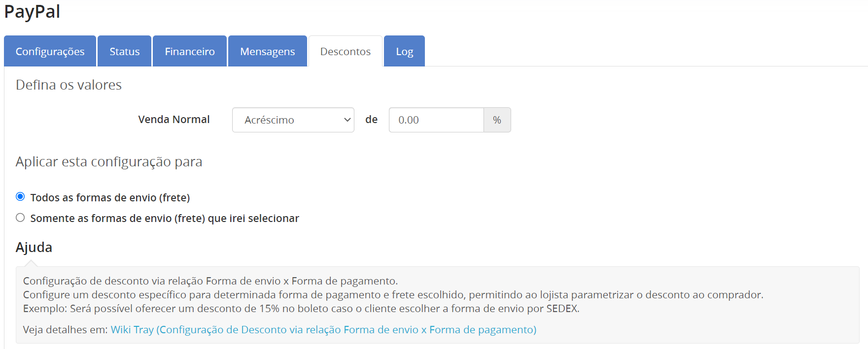
Task: Open the Wiki Tray discount configuration link
Action: [x=323, y=329]
